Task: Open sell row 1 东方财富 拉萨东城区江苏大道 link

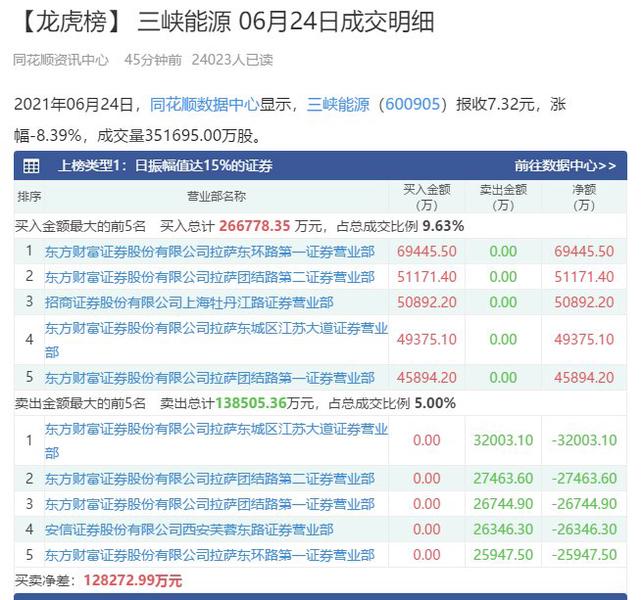Action: tap(216, 440)
